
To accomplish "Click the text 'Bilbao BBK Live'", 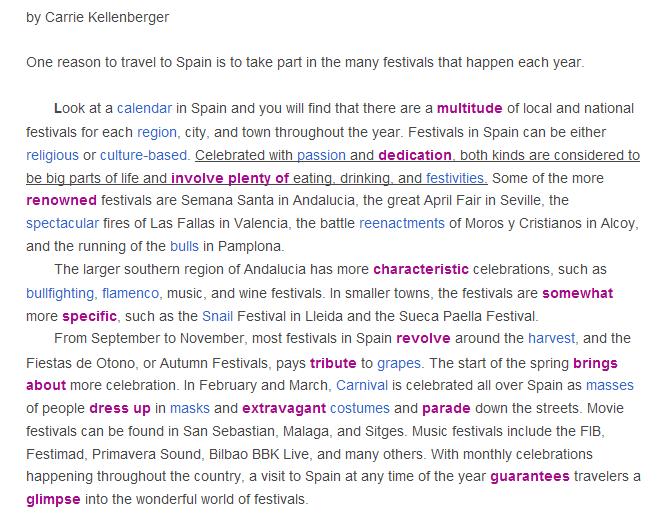I will click(259, 454).
